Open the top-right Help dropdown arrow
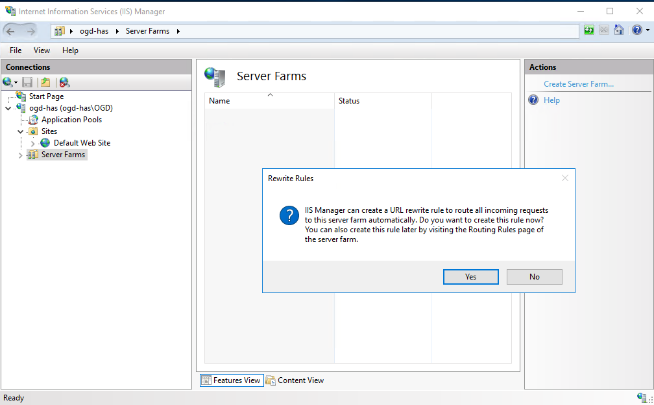654x405 pixels. 647,30
